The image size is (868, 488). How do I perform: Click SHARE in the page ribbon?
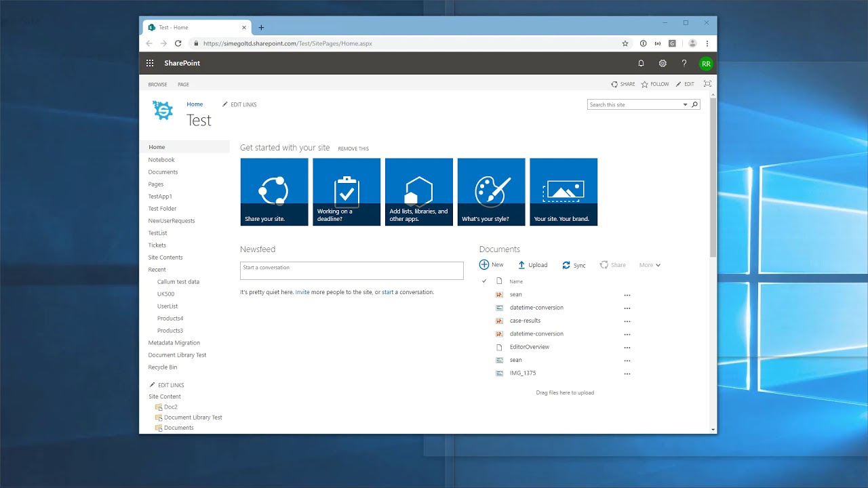pyautogui.click(x=623, y=84)
